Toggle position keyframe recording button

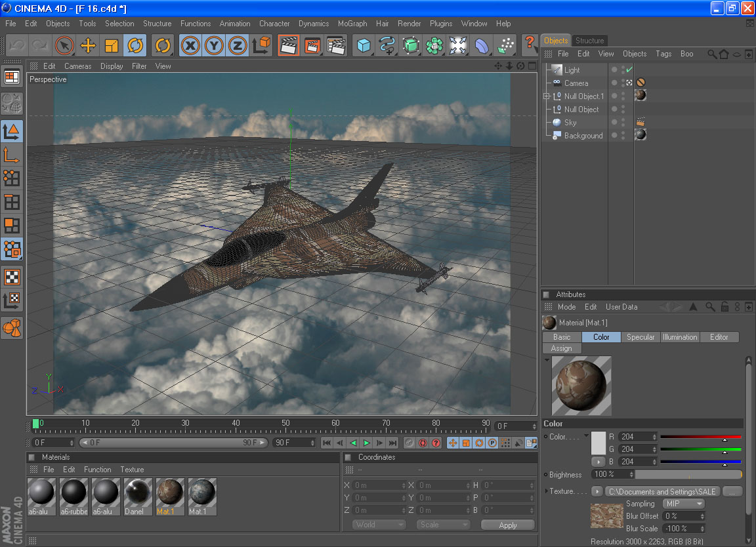(453, 443)
